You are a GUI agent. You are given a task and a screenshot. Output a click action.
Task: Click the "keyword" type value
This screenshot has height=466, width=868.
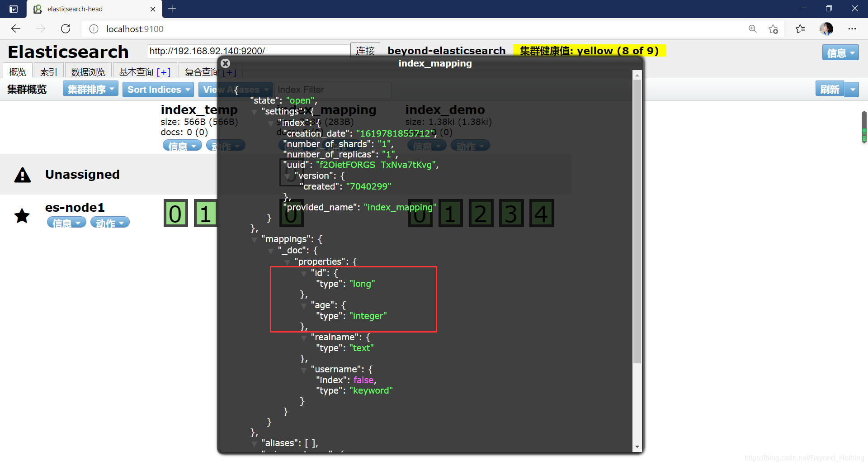371,391
